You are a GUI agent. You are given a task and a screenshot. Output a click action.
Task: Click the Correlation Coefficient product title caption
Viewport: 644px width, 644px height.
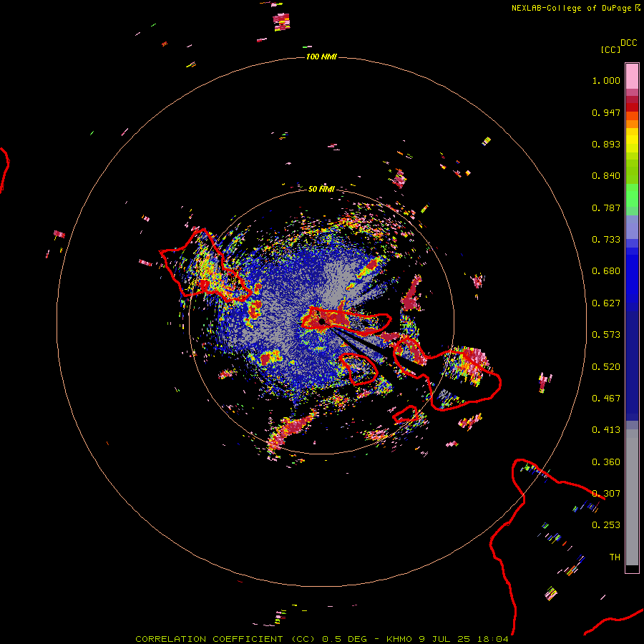[x=321, y=639]
